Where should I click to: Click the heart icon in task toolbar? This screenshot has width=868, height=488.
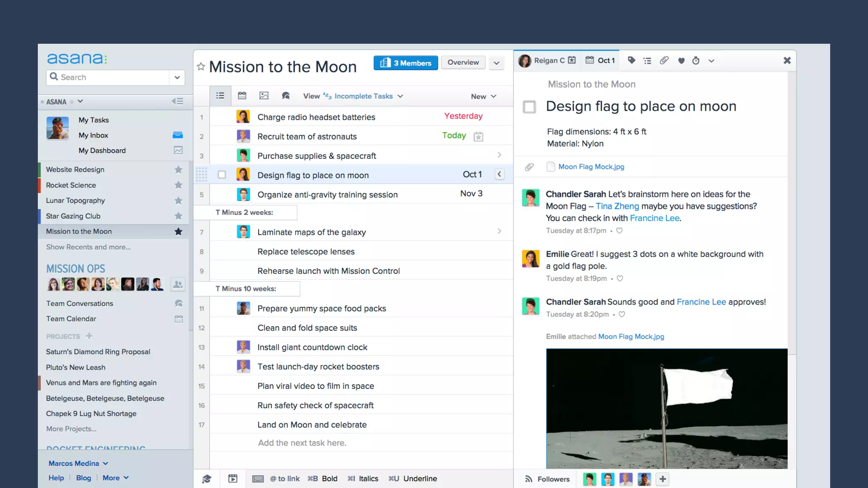tap(681, 61)
